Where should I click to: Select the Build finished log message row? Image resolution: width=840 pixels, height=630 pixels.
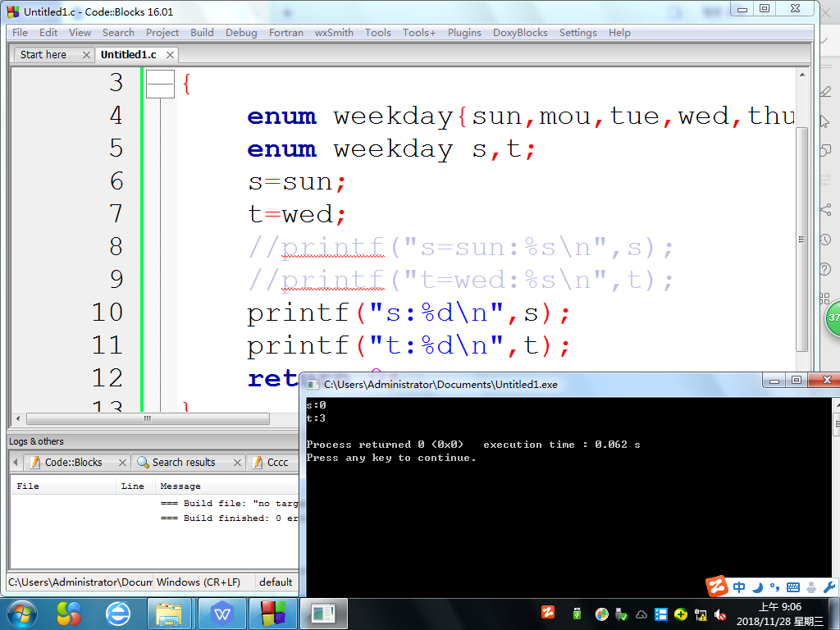click(x=155, y=518)
